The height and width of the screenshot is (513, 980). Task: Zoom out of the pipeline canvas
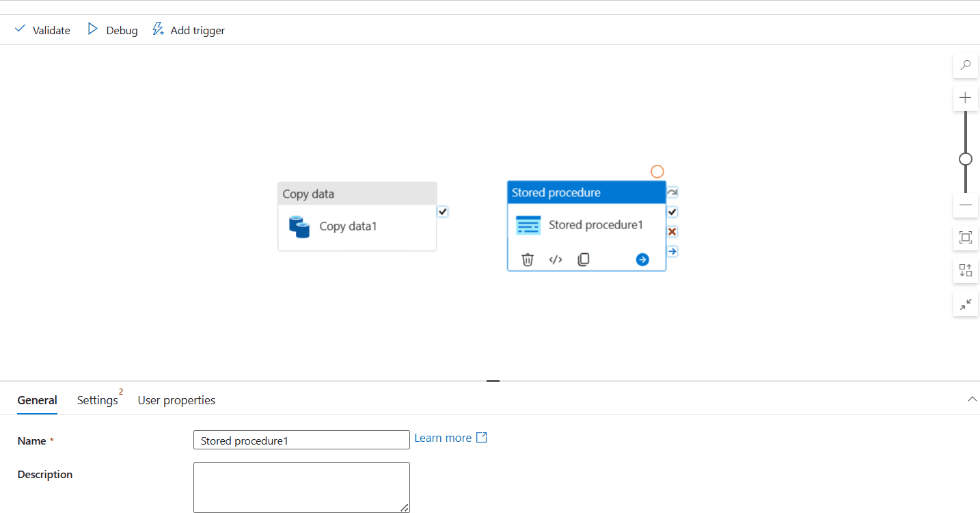point(965,205)
